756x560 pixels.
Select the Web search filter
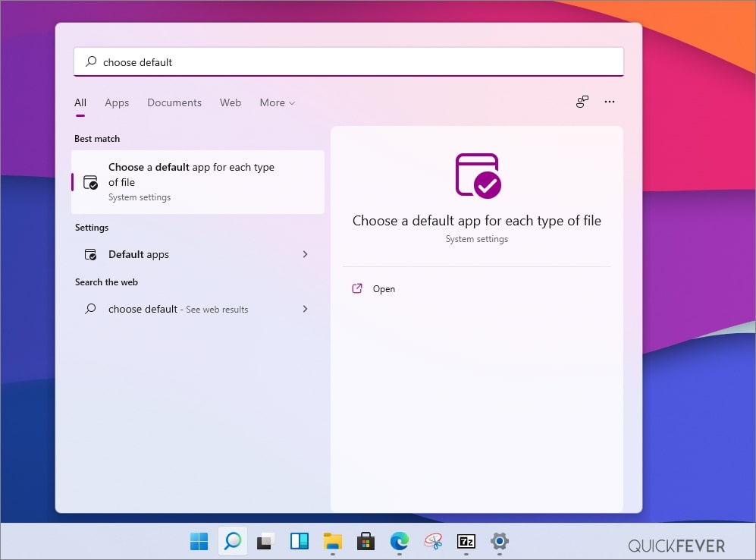230,102
